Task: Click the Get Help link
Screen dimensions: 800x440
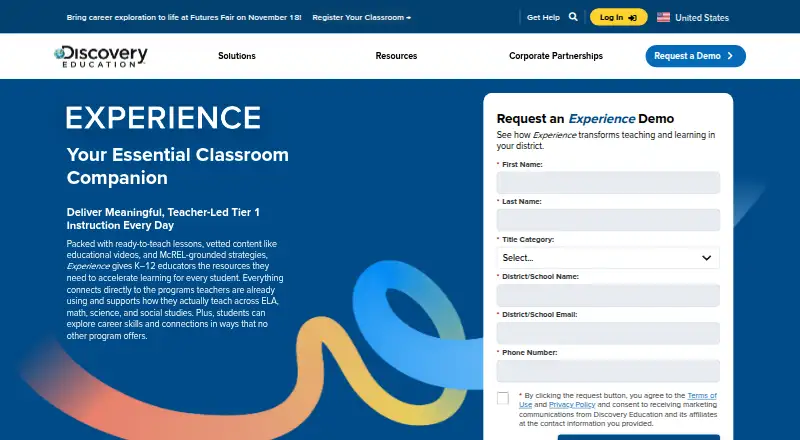Action: pyautogui.click(x=543, y=17)
